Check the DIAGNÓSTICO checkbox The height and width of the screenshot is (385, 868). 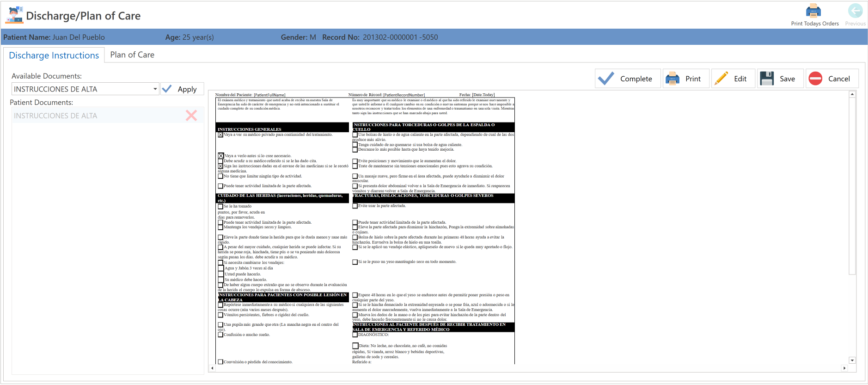(355, 335)
